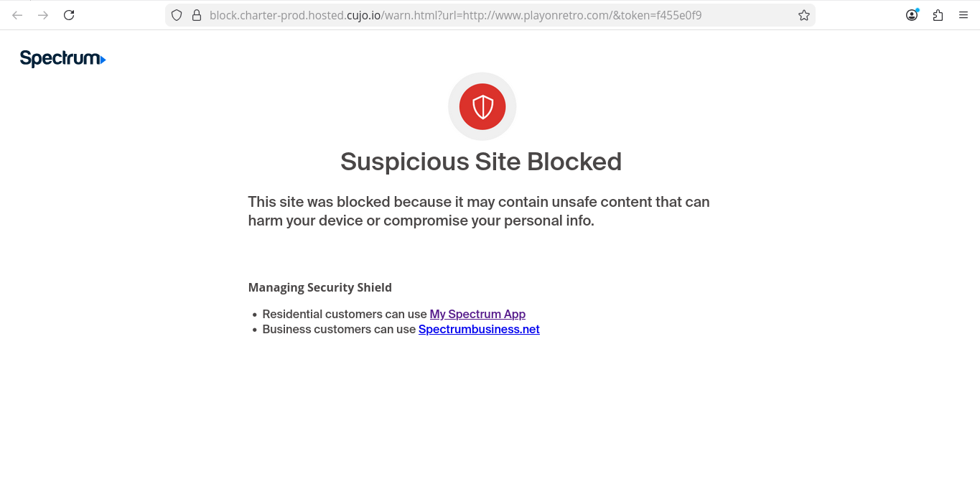Open the My Spectrum App link
The height and width of the screenshot is (492, 980).
(x=477, y=314)
